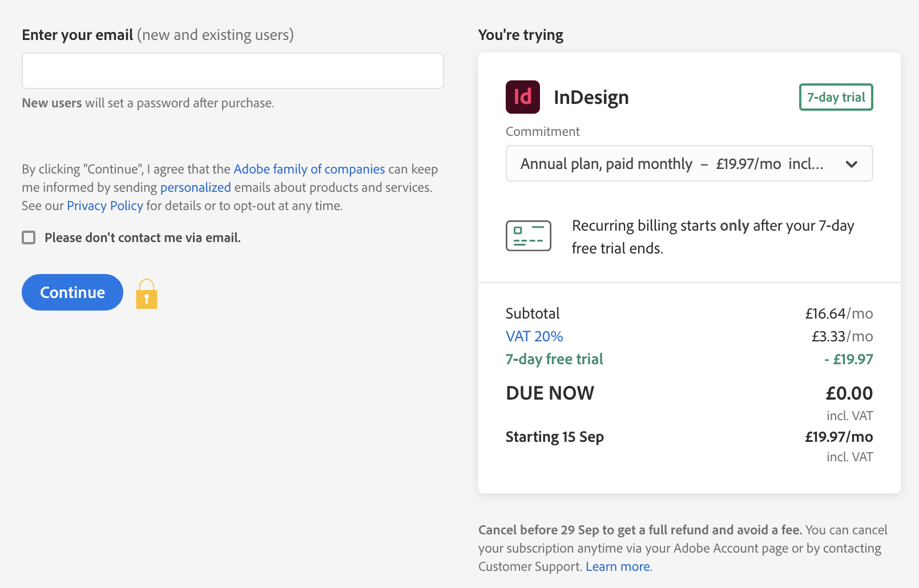Click the 7-day trial badge
Viewport: 919px width, 588px height.
click(836, 97)
